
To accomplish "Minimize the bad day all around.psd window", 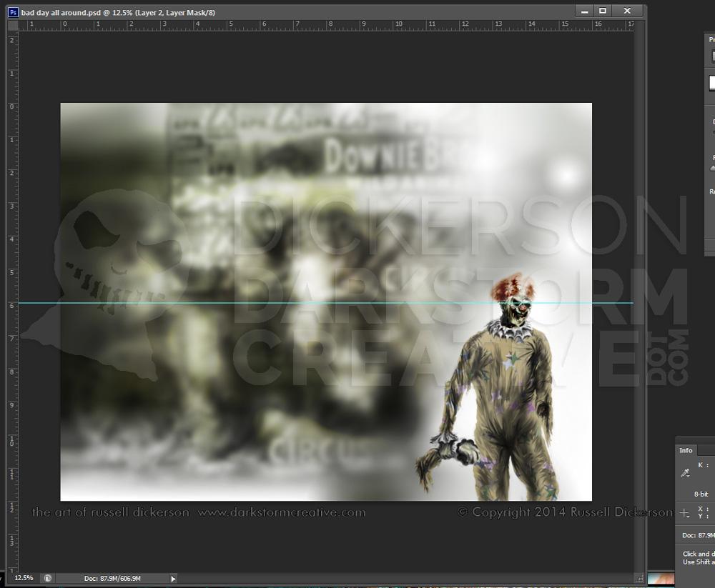I will (x=585, y=11).
